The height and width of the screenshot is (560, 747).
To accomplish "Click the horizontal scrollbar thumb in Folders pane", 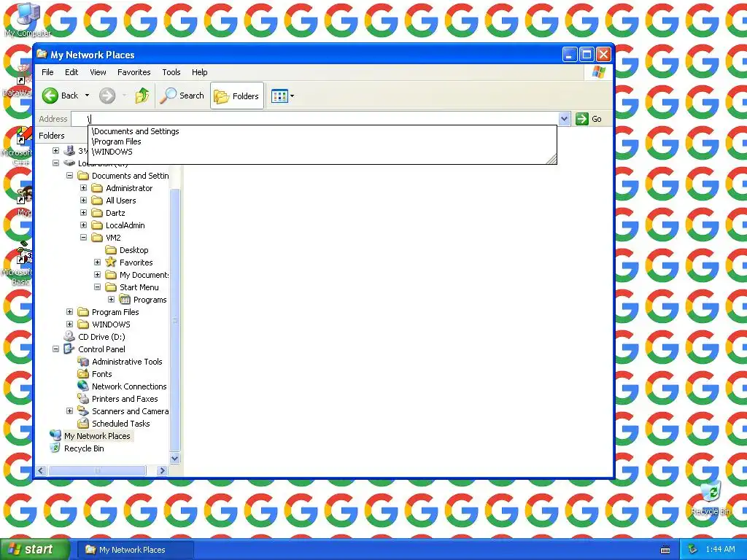I will [x=97, y=470].
